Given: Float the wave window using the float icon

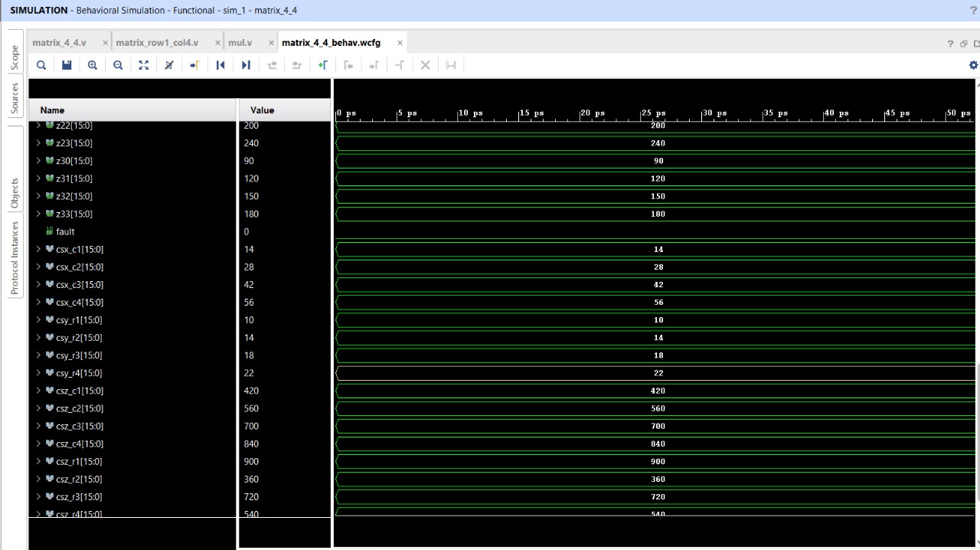Looking at the screenshot, I should [963, 44].
